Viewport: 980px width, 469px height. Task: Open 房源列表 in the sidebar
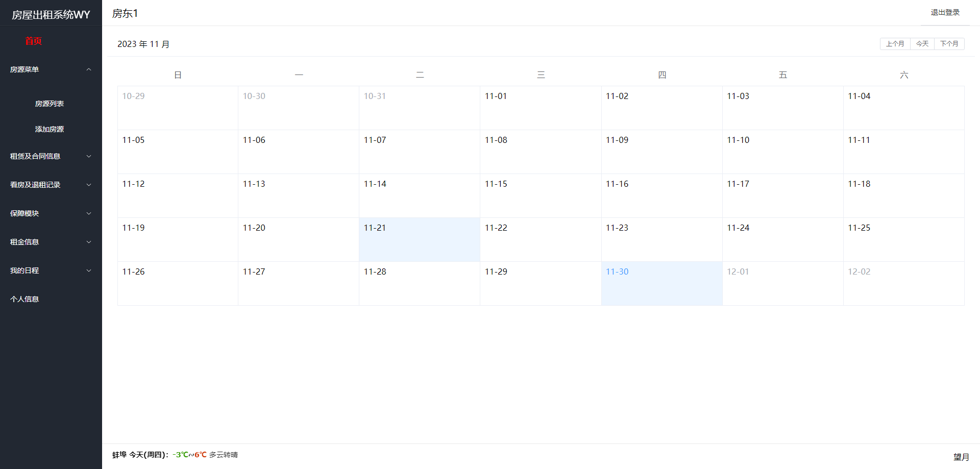tap(50, 104)
